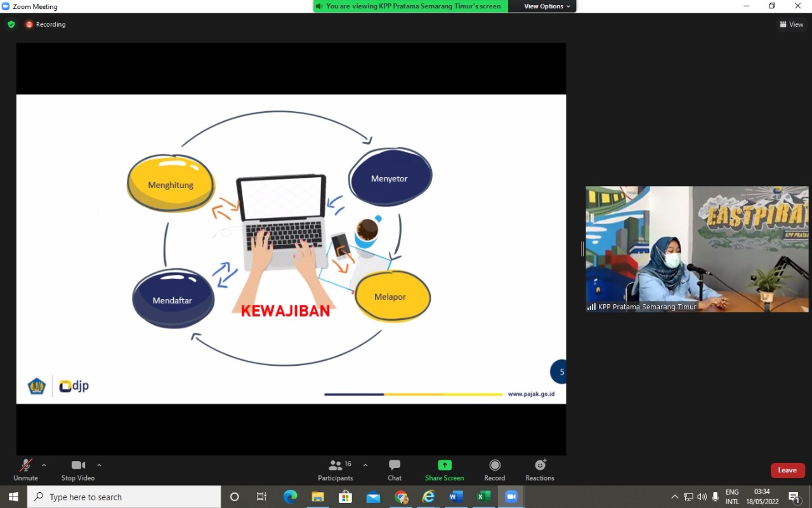Screen dimensions: 812x508
Task: Toggle the system volume icon in tray
Action: coord(702,497)
